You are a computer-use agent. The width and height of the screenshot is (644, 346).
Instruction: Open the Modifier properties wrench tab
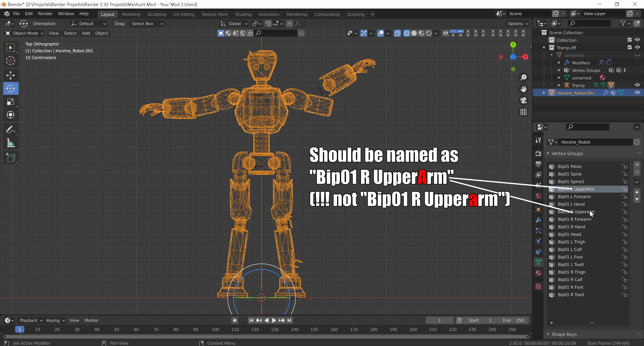tap(538, 220)
